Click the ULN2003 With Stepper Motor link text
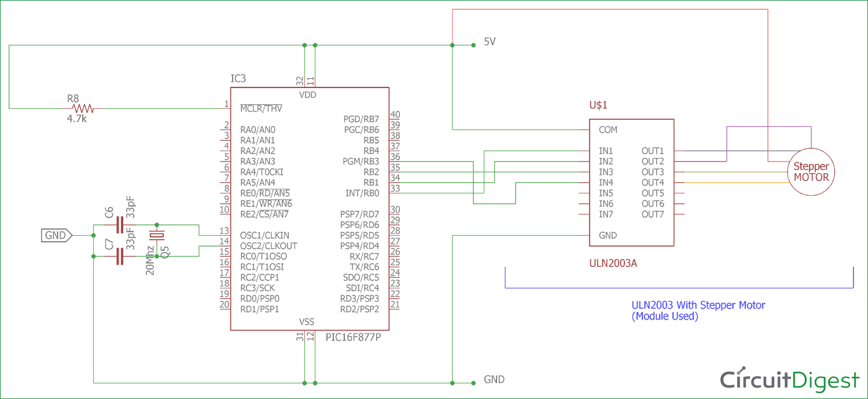Image resolution: width=868 pixels, height=399 pixels. [698, 305]
